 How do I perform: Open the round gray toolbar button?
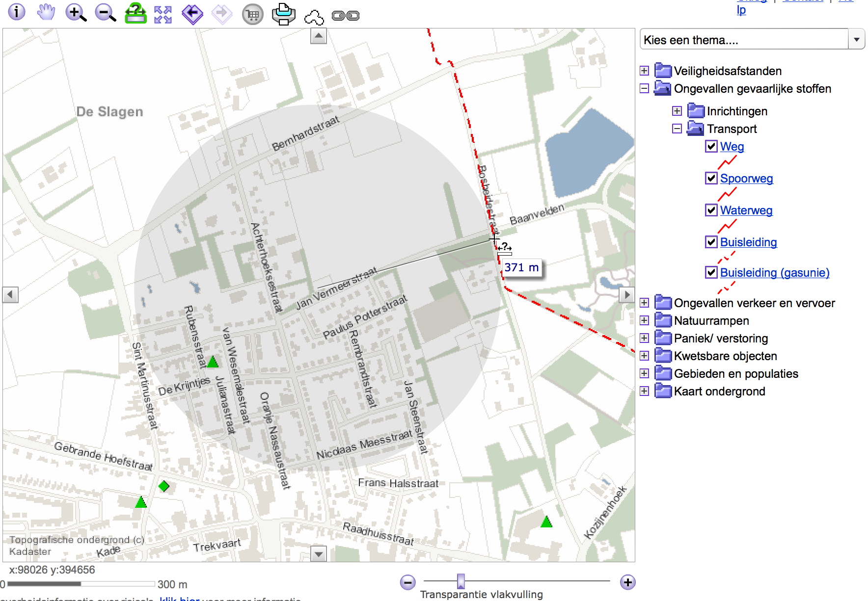pos(253,15)
